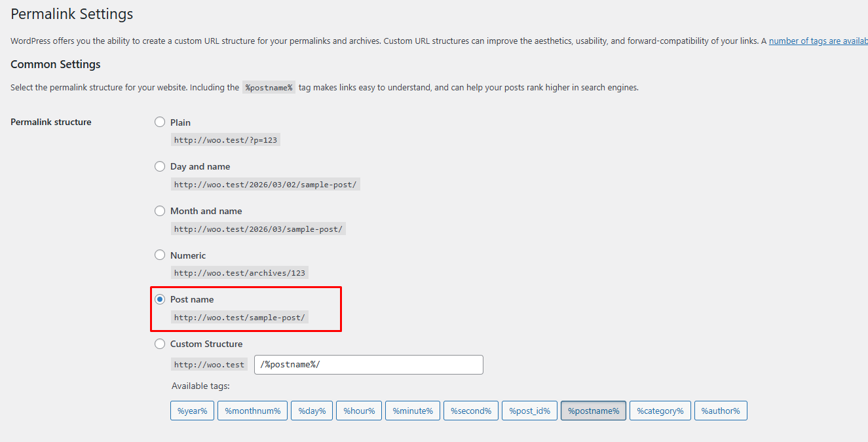868x442 pixels.
Task: Add the %monthnum% tag button
Action: coord(253,411)
